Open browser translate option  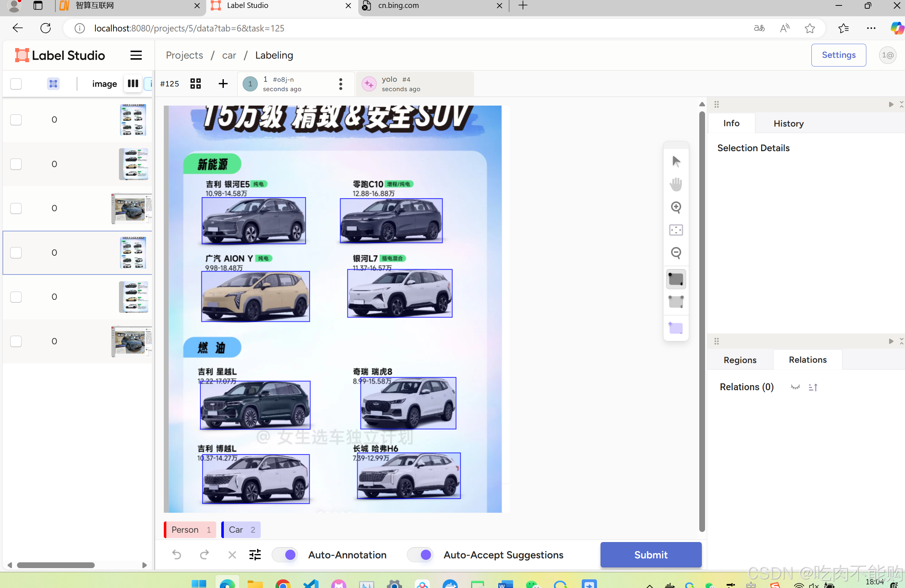[x=759, y=28]
